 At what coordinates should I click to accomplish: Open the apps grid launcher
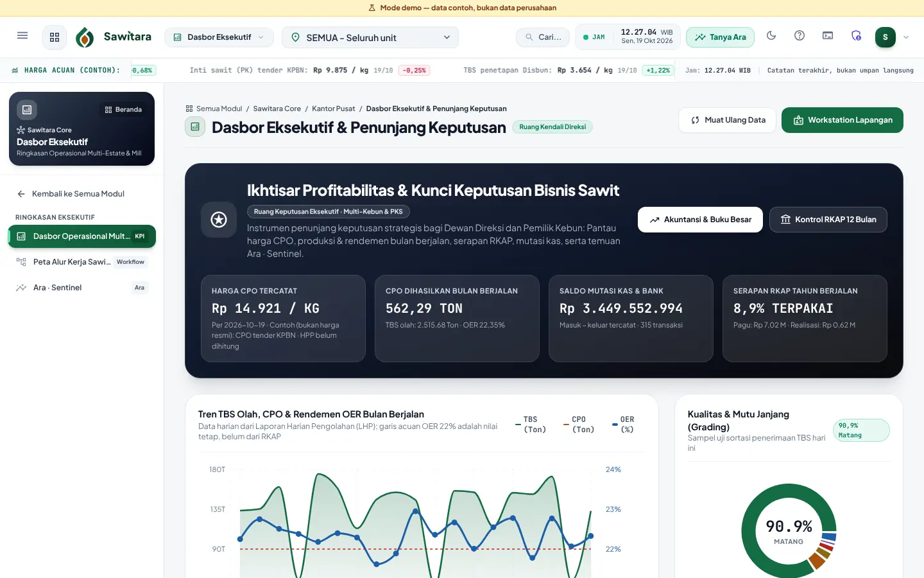pyautogui.click(x=55, y=37)
